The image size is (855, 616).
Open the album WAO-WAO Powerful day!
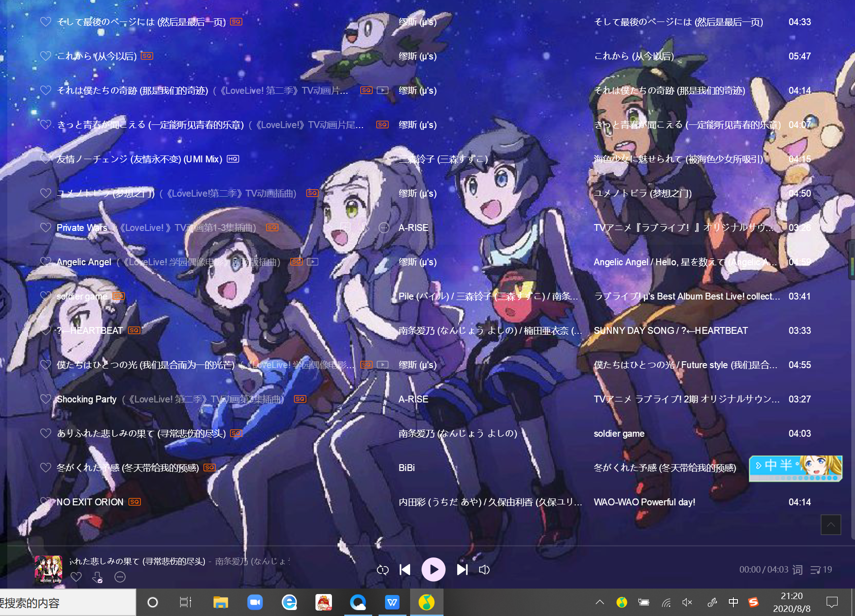[x=645, y=502]
